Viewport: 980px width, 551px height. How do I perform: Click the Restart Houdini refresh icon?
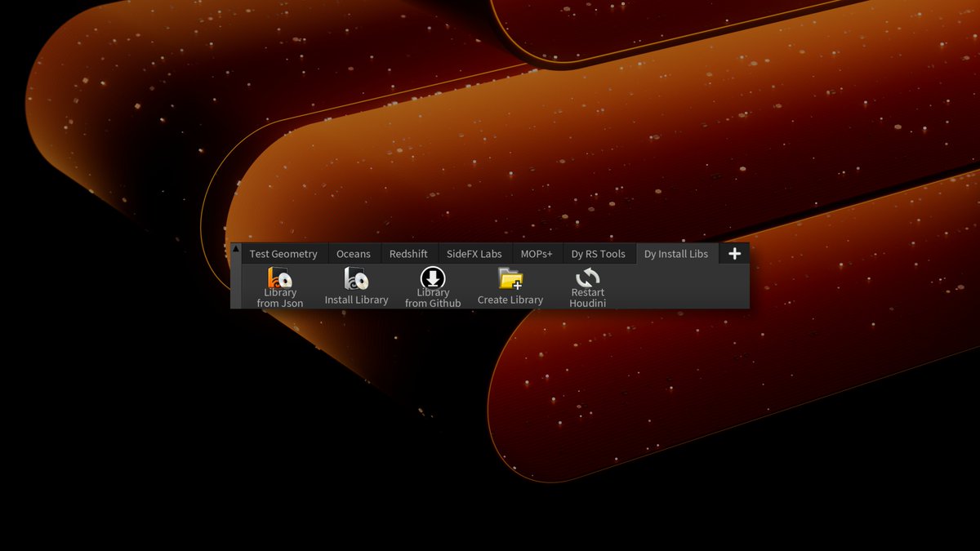tap(587, 278)
